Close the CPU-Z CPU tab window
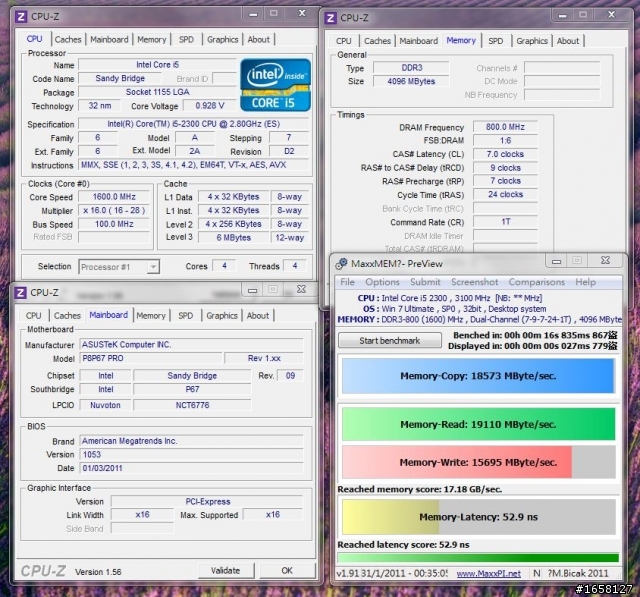The height and width of the screenshot is (597, 640). pyautogui.click(x=302, y=13)
